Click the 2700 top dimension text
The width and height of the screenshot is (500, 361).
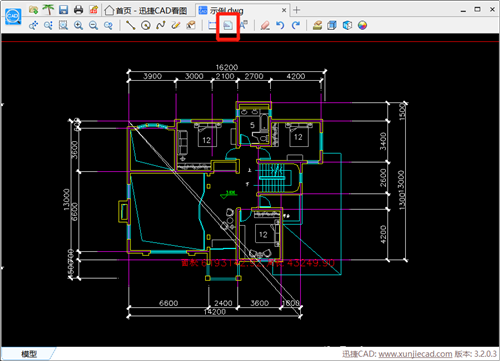click(254, 76)
